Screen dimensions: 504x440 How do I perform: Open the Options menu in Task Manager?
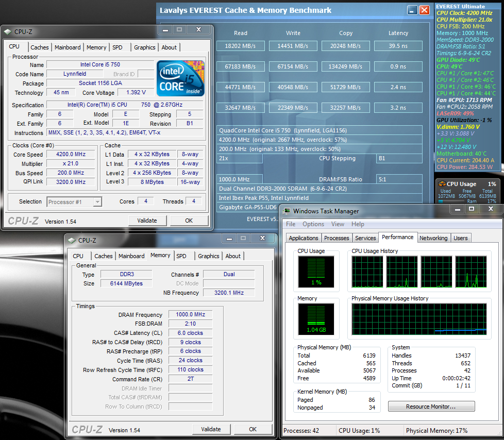pos(313,224)
